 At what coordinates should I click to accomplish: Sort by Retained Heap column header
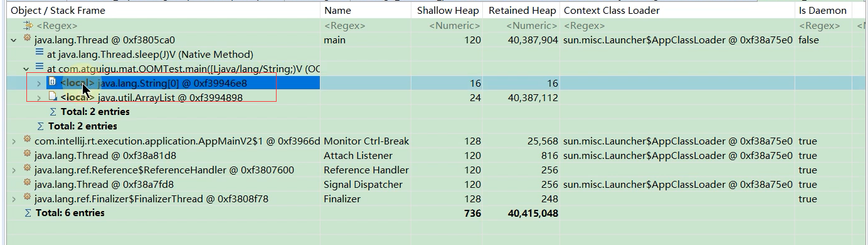pyautogui.click(x=522, y=10)
